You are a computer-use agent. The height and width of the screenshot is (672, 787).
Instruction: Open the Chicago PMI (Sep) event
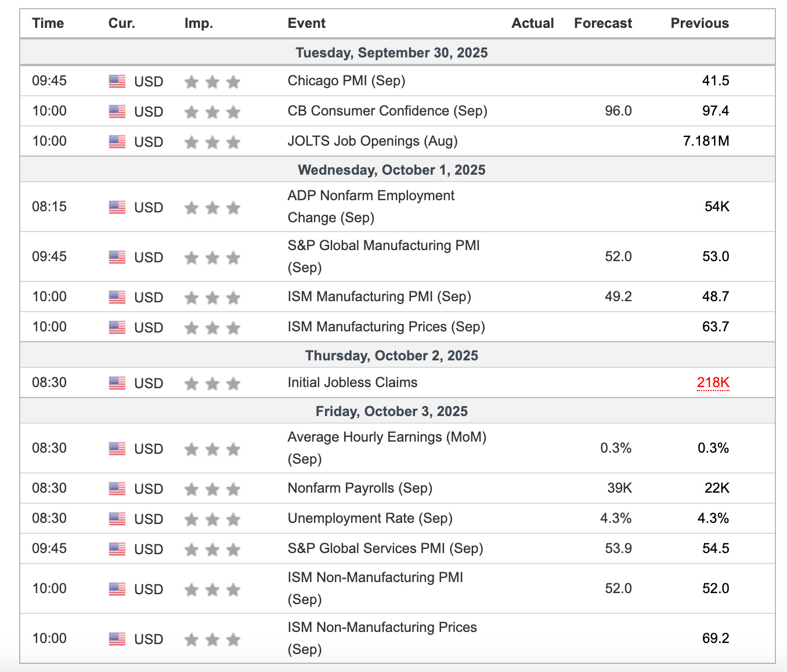click(346, 81)
